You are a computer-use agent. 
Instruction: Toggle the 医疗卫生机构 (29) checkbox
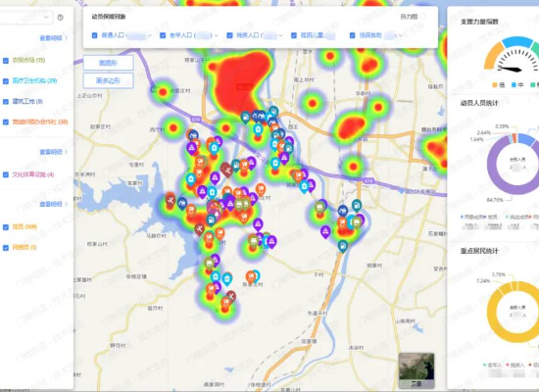(x=6, y=81)
